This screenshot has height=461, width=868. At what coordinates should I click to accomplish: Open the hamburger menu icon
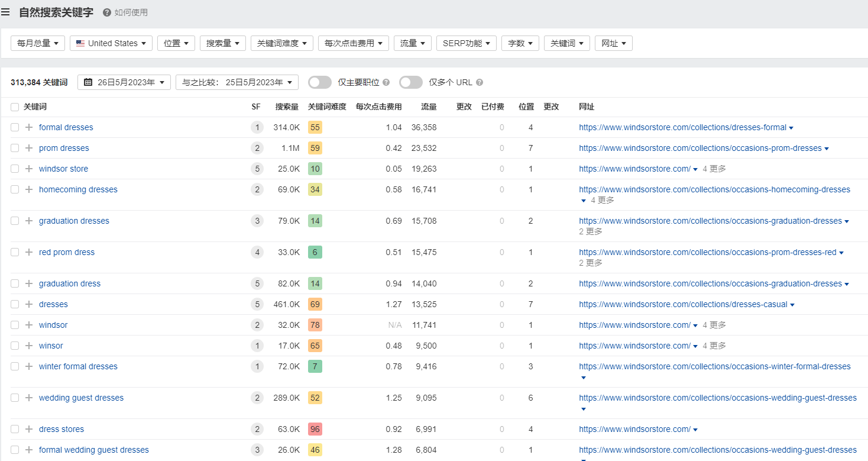pos(5,12)
